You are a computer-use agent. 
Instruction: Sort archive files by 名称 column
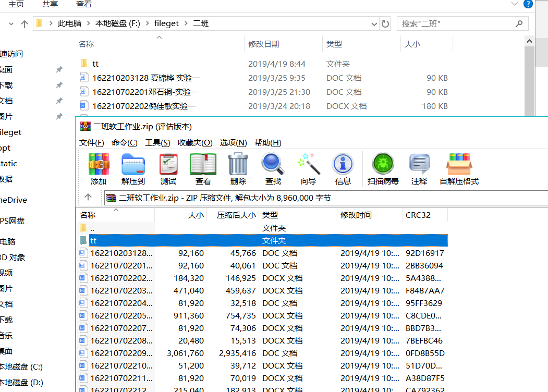pos(88,214)
